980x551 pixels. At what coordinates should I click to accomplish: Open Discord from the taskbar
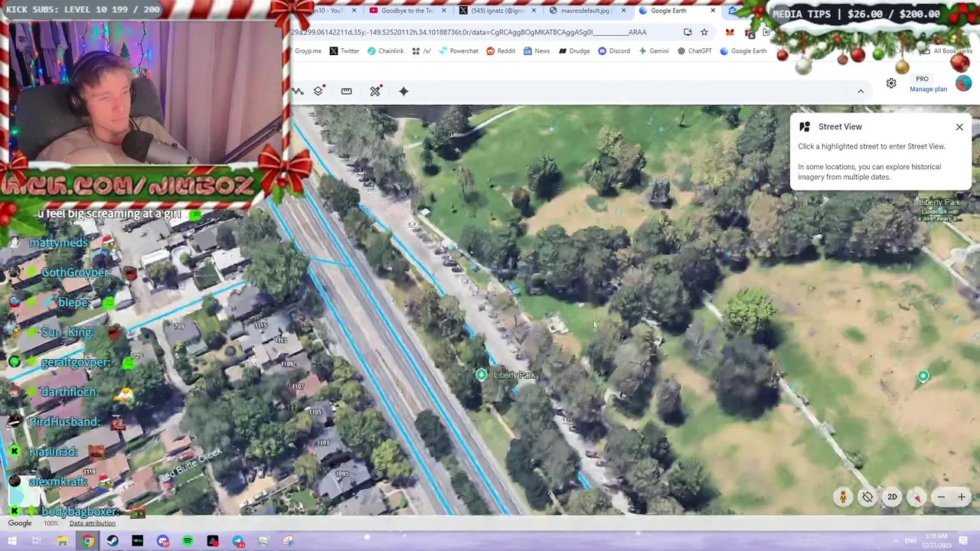[x=163, y=541]
